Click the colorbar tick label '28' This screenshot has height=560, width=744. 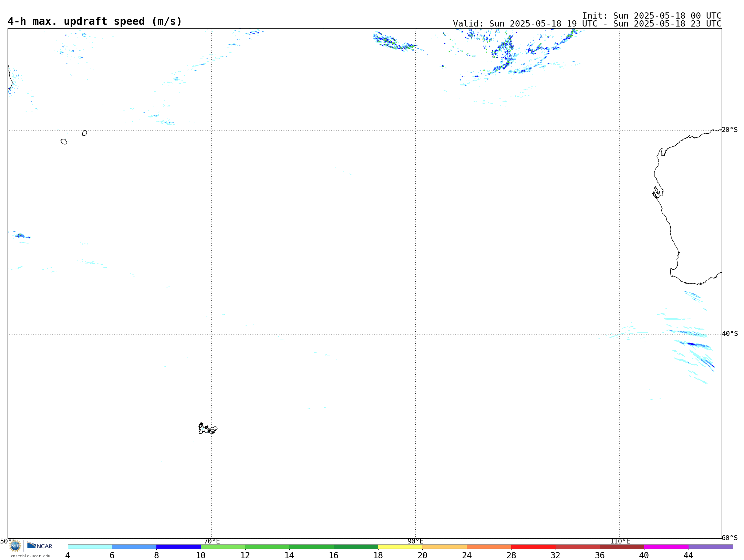pos(511,556)
